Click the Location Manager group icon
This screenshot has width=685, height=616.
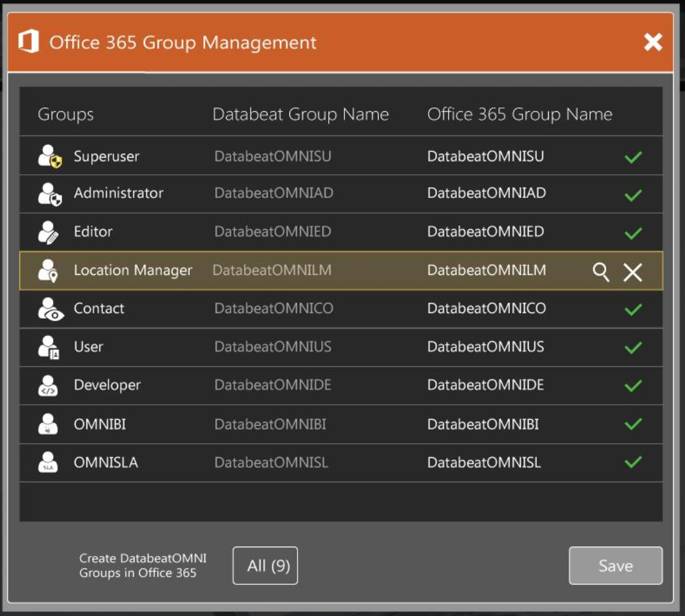(48, 271)
